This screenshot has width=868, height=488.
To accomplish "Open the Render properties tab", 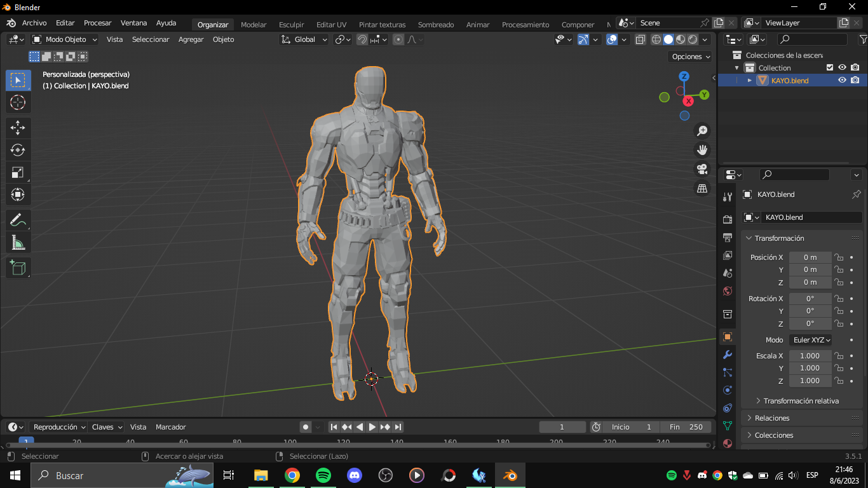I will pyautogui.click(x=728, y=219).
